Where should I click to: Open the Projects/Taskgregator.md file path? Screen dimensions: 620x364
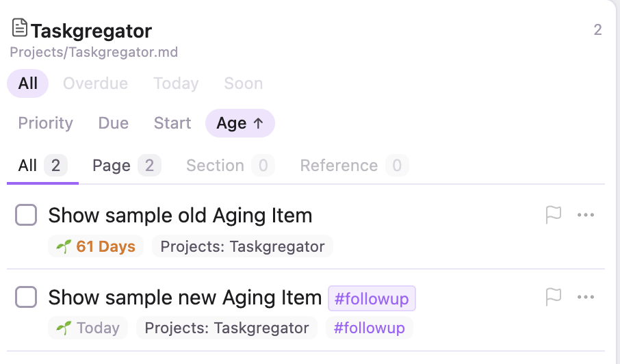[x=94, y=52]
